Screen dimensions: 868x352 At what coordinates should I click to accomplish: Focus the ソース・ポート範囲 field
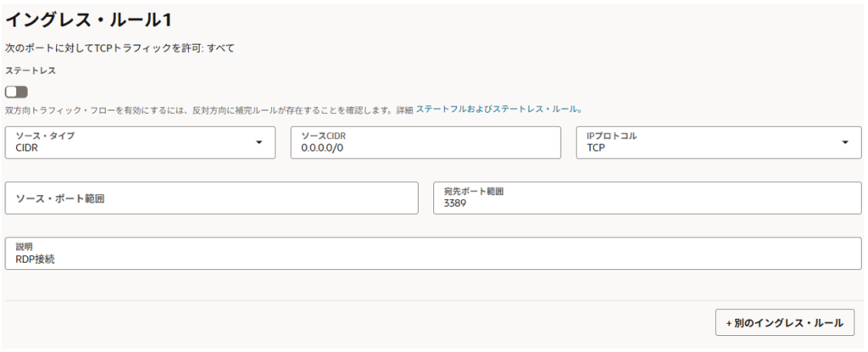point(211,198)
